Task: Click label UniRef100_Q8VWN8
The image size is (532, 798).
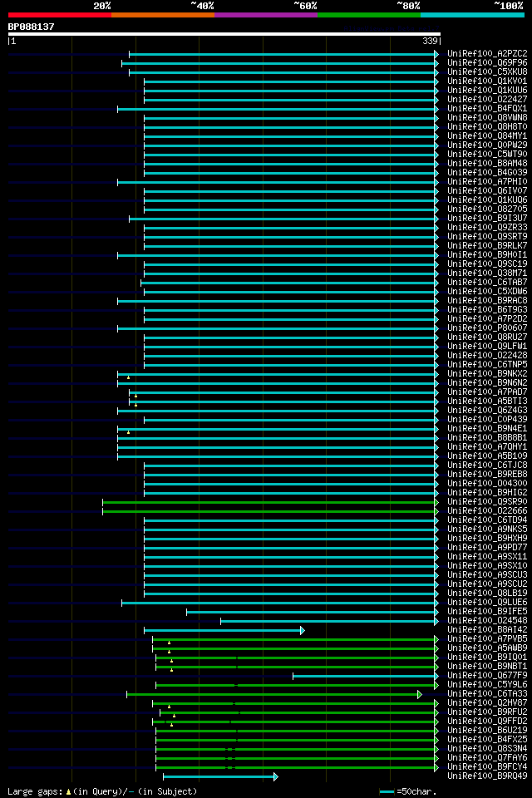Action: [487, 117]
